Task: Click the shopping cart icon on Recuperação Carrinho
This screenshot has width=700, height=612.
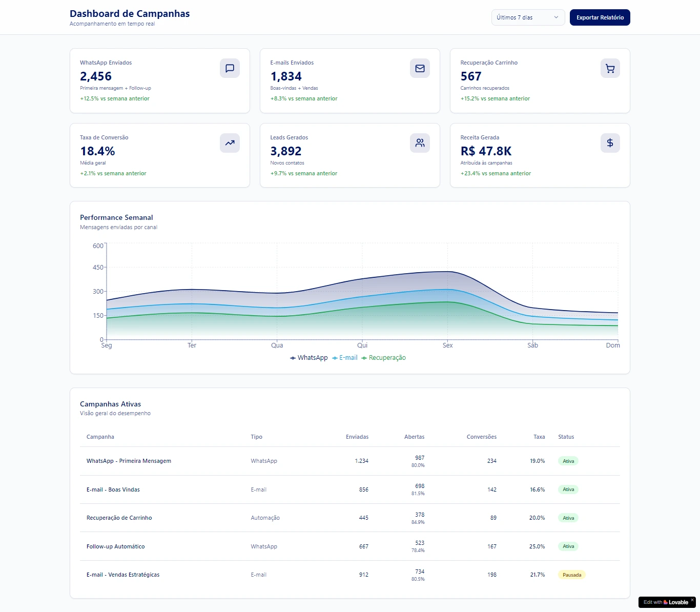Action: click(x=610, y=68)
